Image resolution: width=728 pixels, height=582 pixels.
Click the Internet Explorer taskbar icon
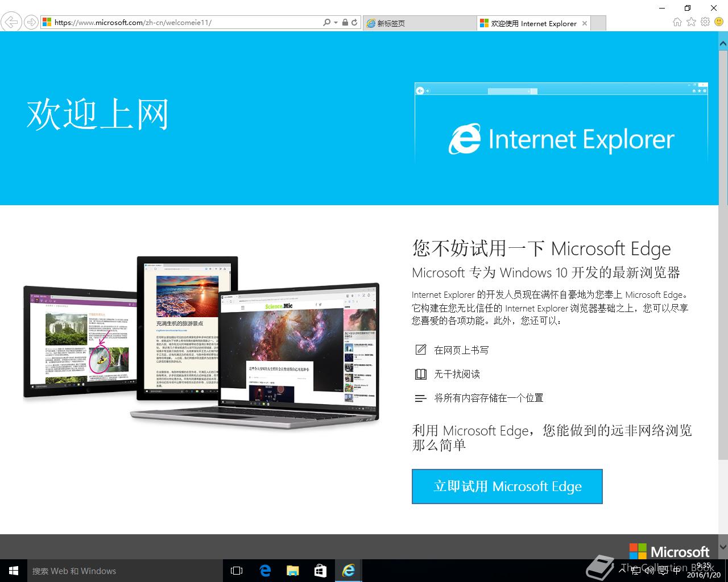(348, 571)
